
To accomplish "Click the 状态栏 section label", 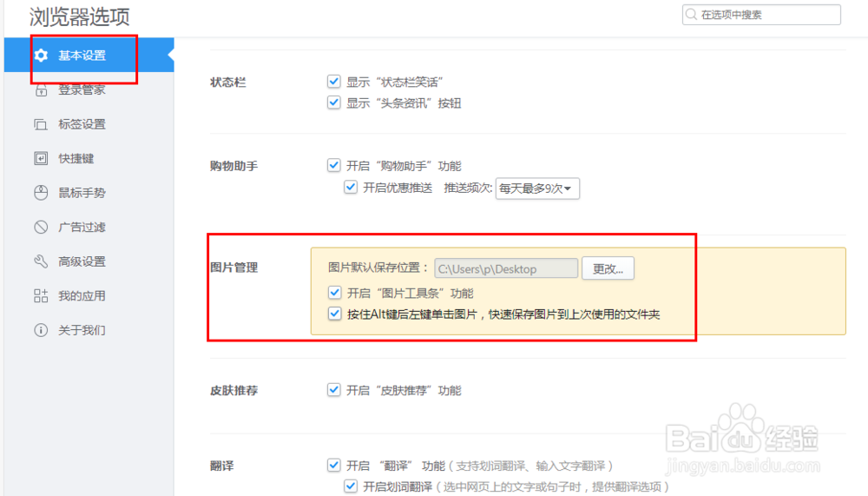I will tap(228, 82).
